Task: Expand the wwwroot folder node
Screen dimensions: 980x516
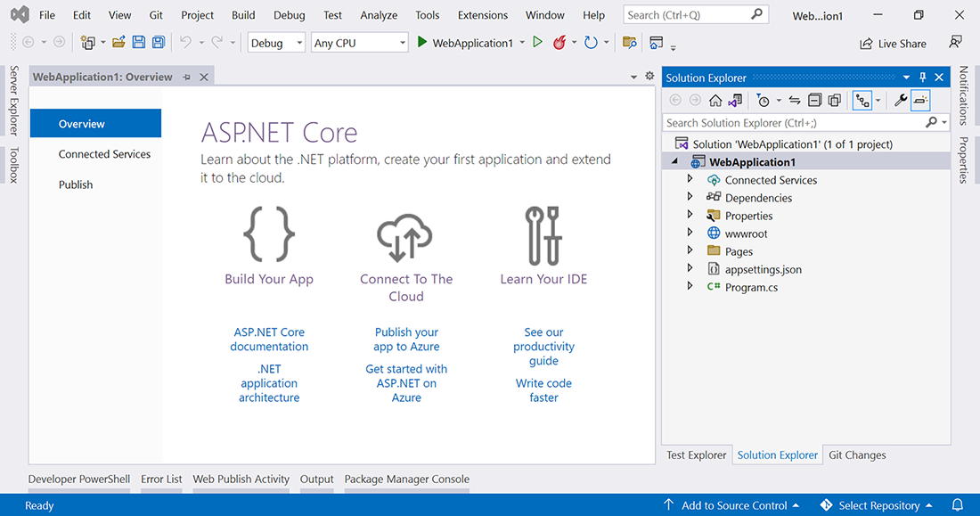Action: coord(690,232)
